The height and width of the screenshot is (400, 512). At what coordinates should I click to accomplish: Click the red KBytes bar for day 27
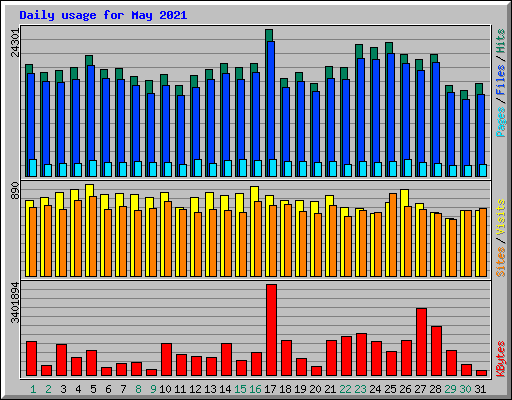[x=421, y=342]
